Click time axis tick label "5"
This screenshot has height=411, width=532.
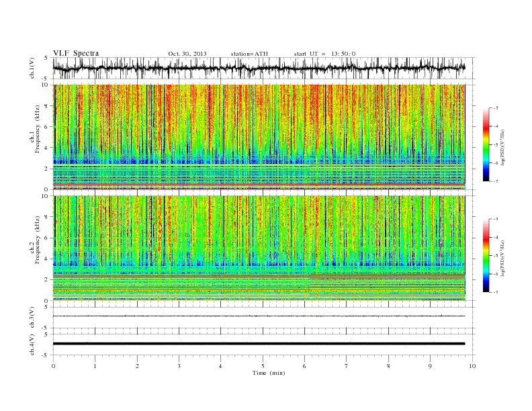[263, 366]
